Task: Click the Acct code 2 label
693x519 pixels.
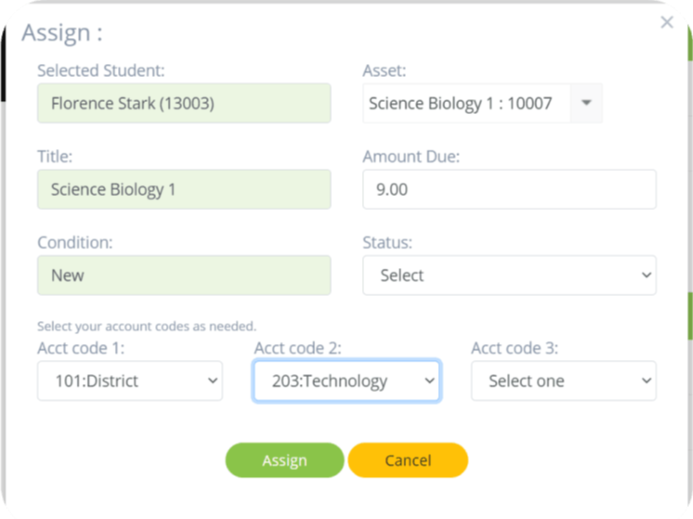Action: coord(297,348)
